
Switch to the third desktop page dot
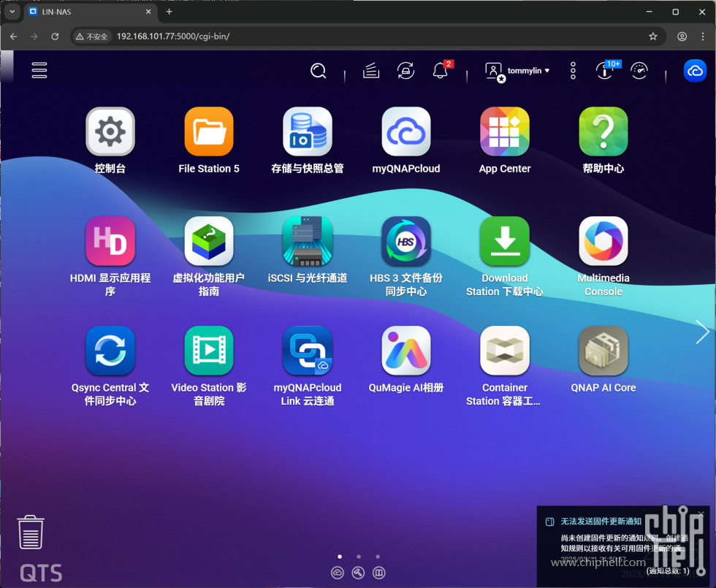coord(378,557)
